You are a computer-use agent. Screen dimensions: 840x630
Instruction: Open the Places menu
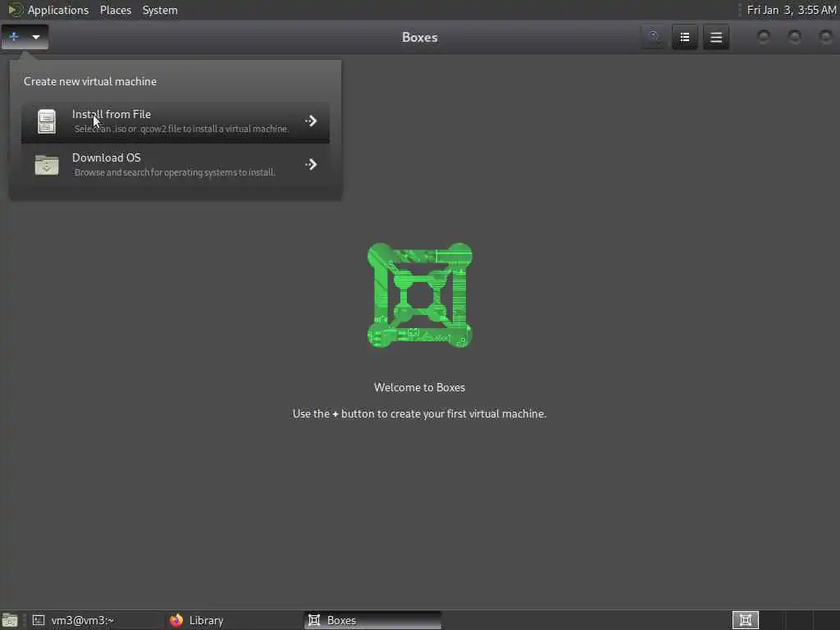point(116,10)
